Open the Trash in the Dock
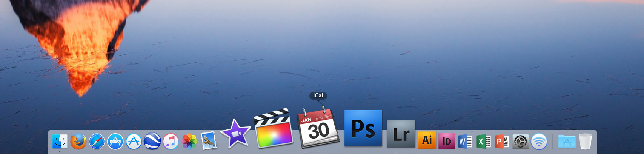 tap(586, 142)
